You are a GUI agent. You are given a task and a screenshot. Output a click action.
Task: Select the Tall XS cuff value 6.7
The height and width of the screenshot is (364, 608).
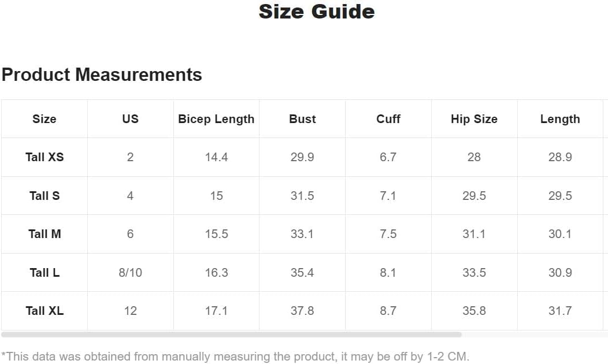[x=388, y=157]
